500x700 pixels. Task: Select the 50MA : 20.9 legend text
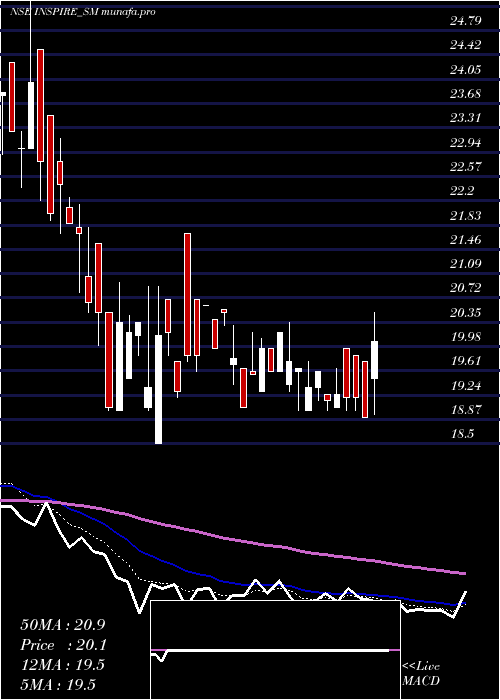tap(62, 625)
